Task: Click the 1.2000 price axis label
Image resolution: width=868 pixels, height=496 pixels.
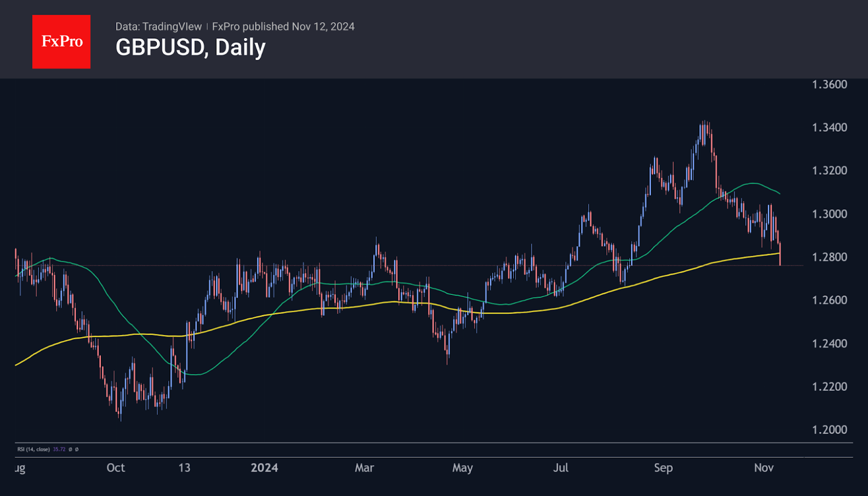Action: coord(829,430)
